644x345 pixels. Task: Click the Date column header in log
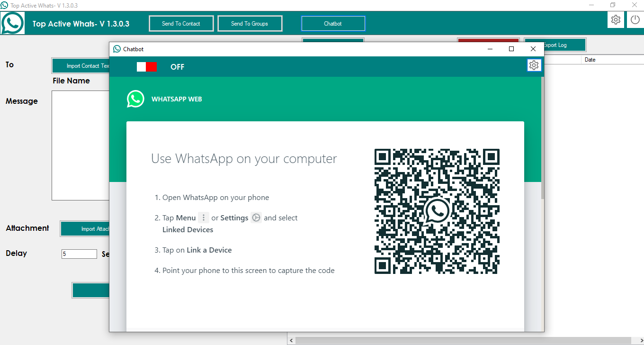pos(590,60)
